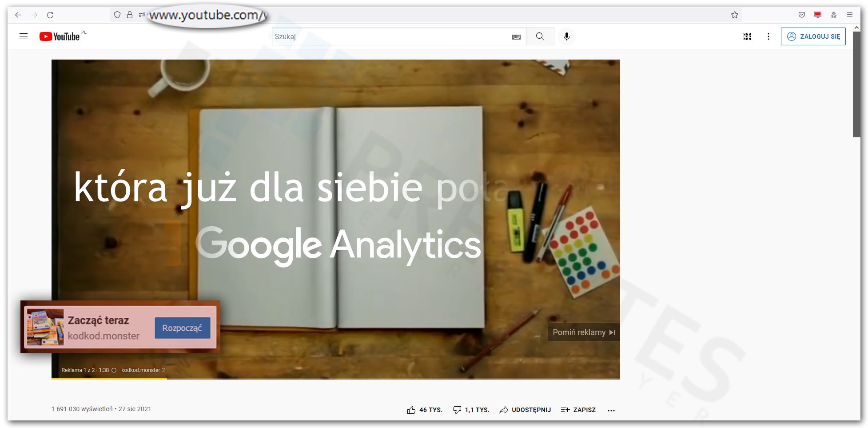This screenshot has height=428, width=868.
Task: Click the magnifying glass search icon
Action: pyautogui.click(x=540, y=36)
